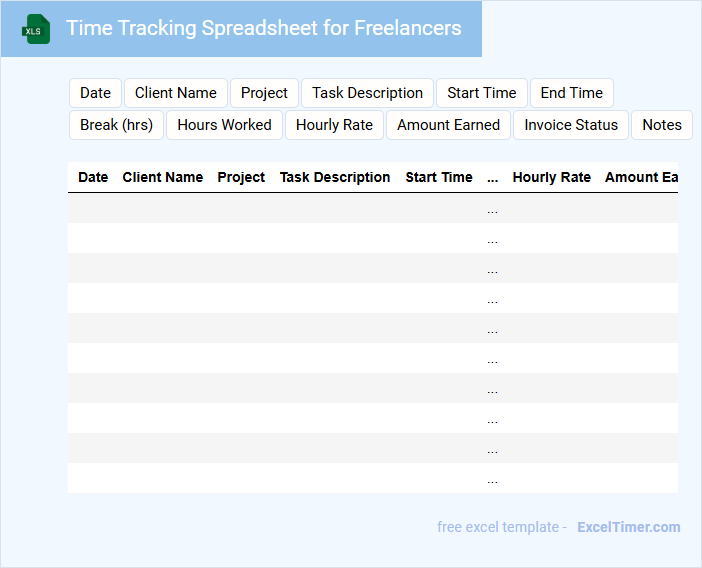Select the Notes tag button
This screenshot has height=568, width=702.
coord(662,125)
